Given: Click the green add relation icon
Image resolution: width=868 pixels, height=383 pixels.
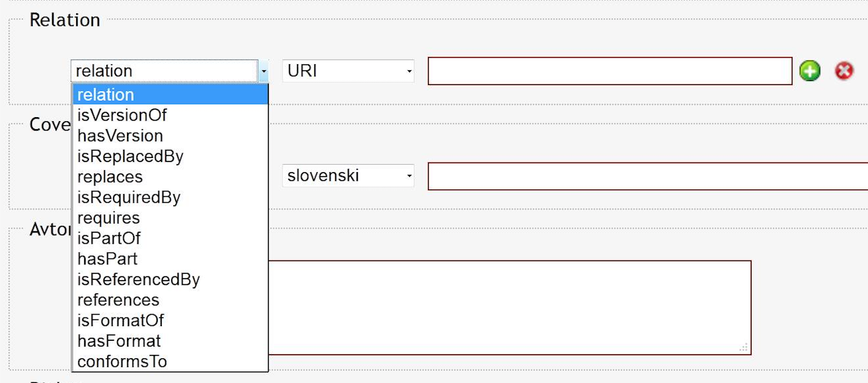Looking at the screenshot, I should (x=810, y=70).
